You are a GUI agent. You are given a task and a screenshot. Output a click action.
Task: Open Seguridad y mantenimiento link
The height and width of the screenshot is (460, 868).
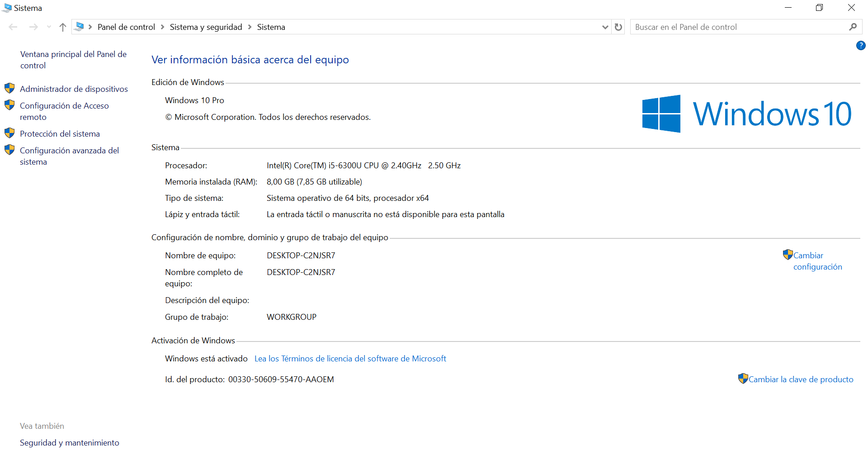[70, 443]
